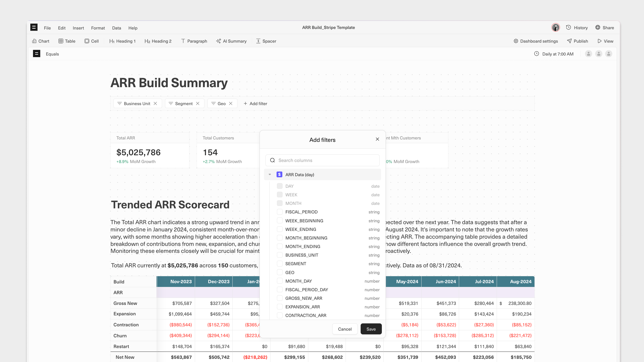Open the Geo filter dropdown
This screenshot has height=362, width=644.
point(221,104)
